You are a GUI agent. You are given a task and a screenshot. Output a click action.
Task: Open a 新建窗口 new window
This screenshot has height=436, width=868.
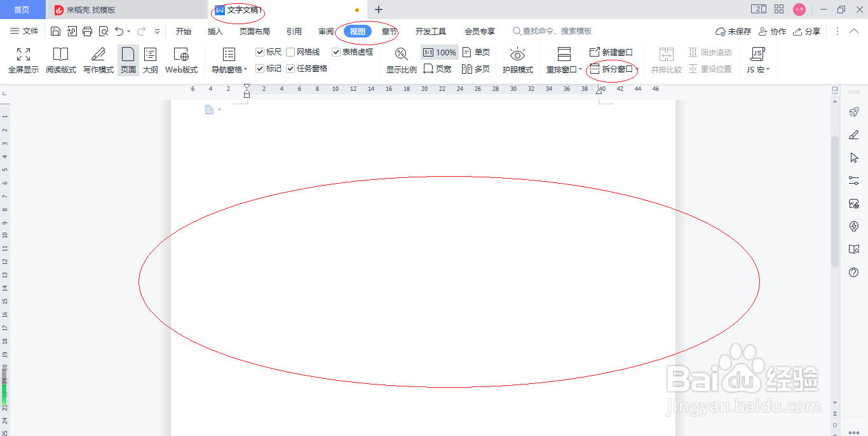(x=612, y=52)
